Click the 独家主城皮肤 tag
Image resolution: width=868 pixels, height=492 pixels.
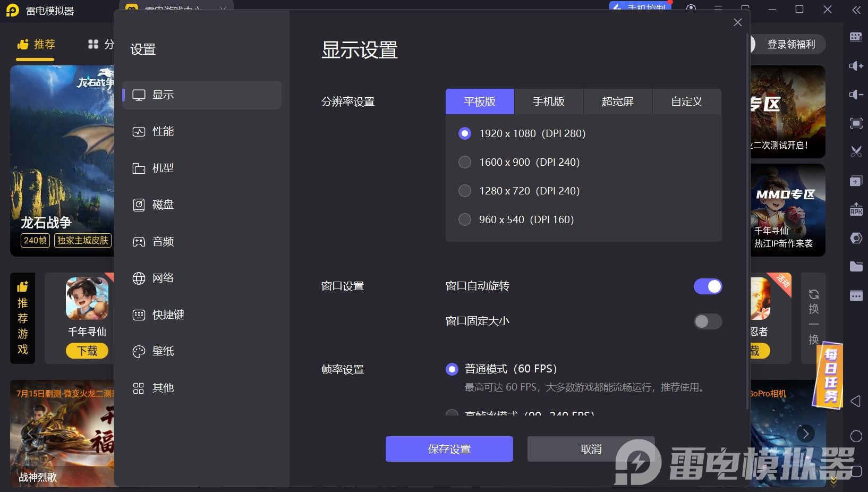click(x=83, y=240)
